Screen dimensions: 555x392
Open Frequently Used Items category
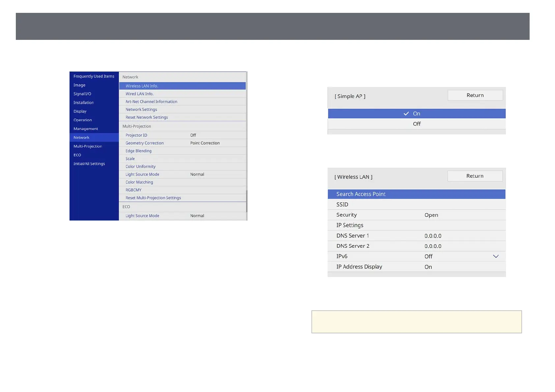tap(94, 76)
